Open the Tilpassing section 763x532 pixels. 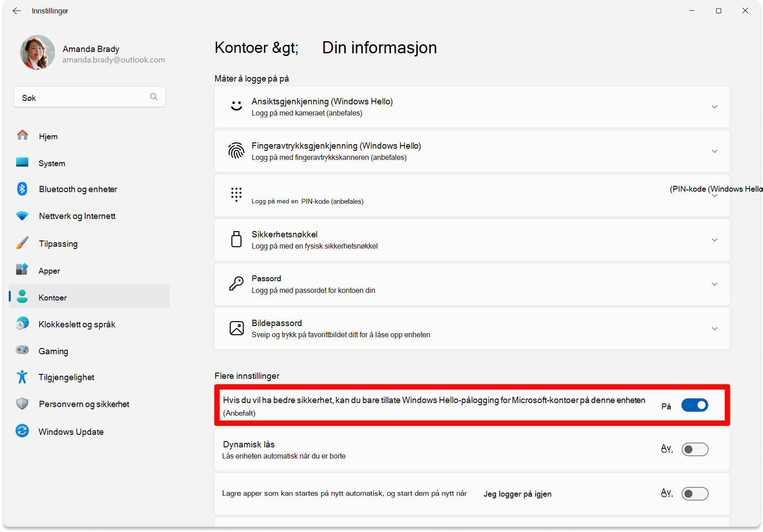pos(90,244)
